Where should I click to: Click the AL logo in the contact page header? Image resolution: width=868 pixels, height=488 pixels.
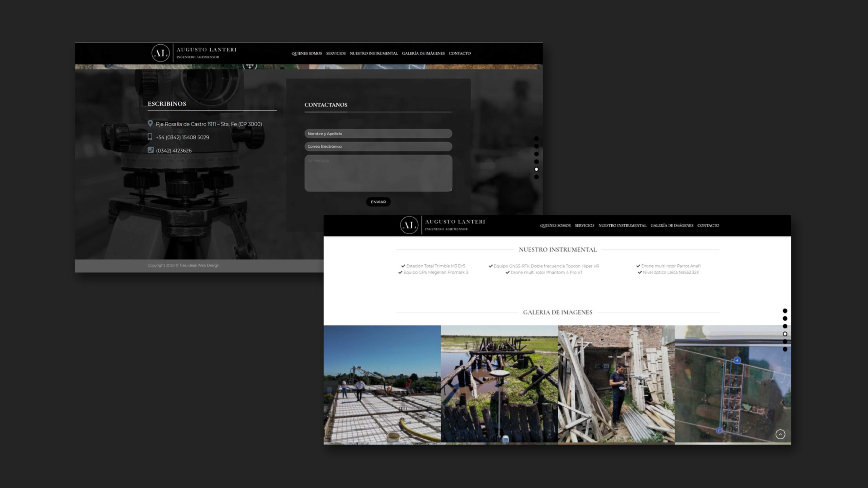pos(160,53)
